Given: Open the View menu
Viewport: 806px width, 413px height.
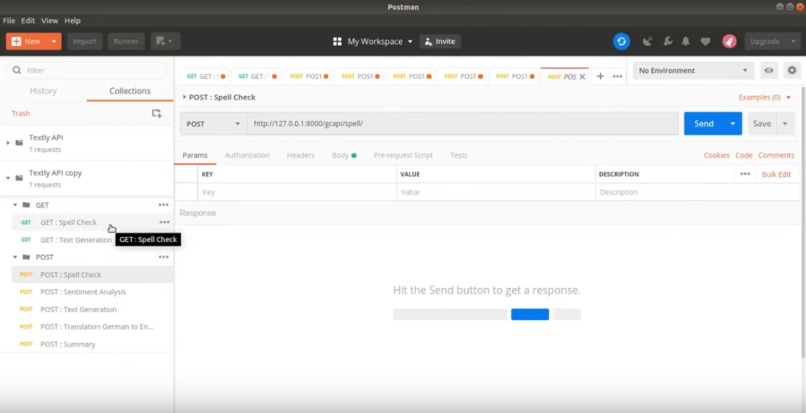Looking at the screenshot, I should (x=49, y=21).
